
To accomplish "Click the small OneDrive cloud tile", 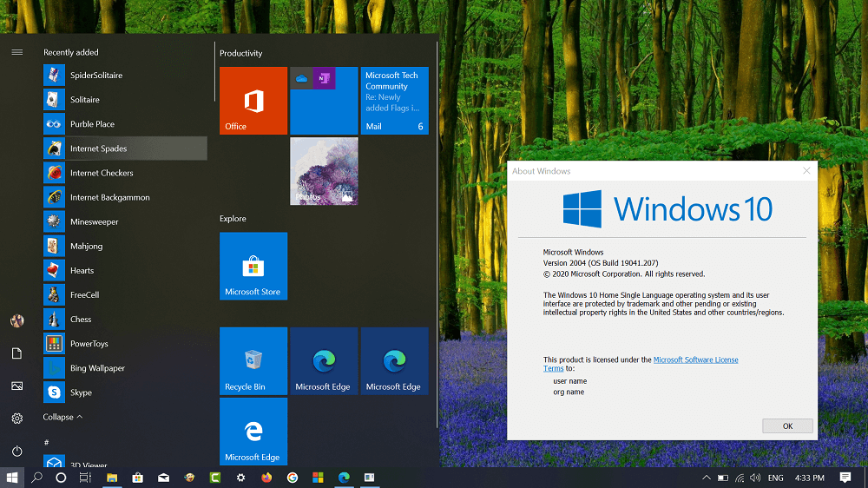I will [301, 78].
